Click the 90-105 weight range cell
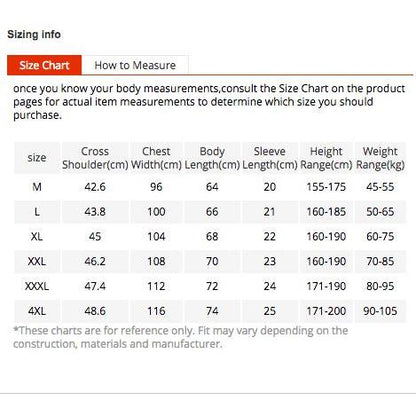This screenshot has width=416, height=416. click(x=380, y=311)
